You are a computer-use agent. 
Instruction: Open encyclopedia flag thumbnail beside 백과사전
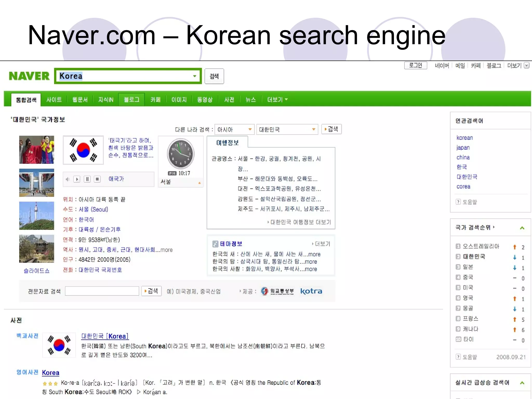pyautogui.click(x=59, y=345)
